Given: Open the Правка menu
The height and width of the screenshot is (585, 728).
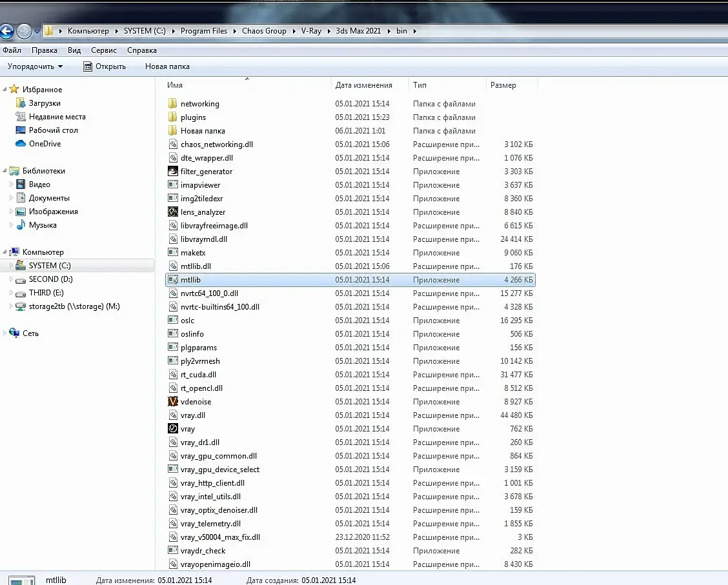Looking at the screenshot, I should pyautogui.click(x=44, y=50).
